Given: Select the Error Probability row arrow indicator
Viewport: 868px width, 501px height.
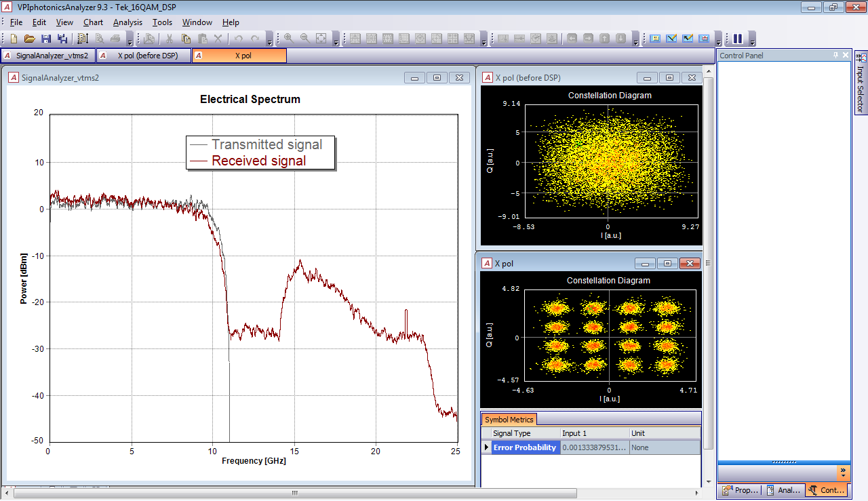Looking at the screenshot, I should tap(486, 447).
